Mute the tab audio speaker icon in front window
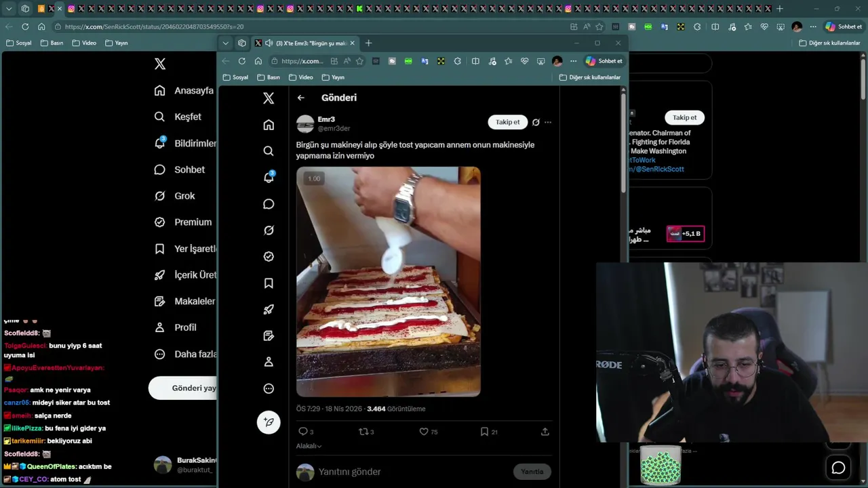The height and width of the screenshot is (488, 868). coord(269,43)
